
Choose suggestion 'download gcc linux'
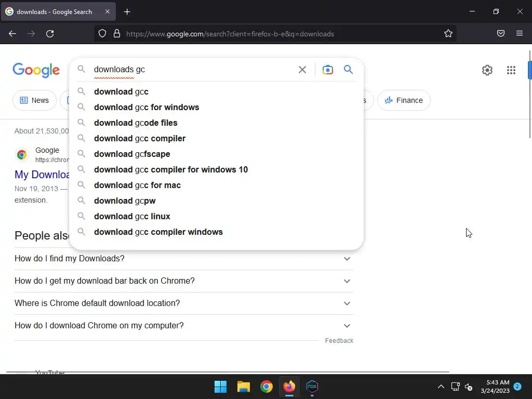tap(216, 217)
